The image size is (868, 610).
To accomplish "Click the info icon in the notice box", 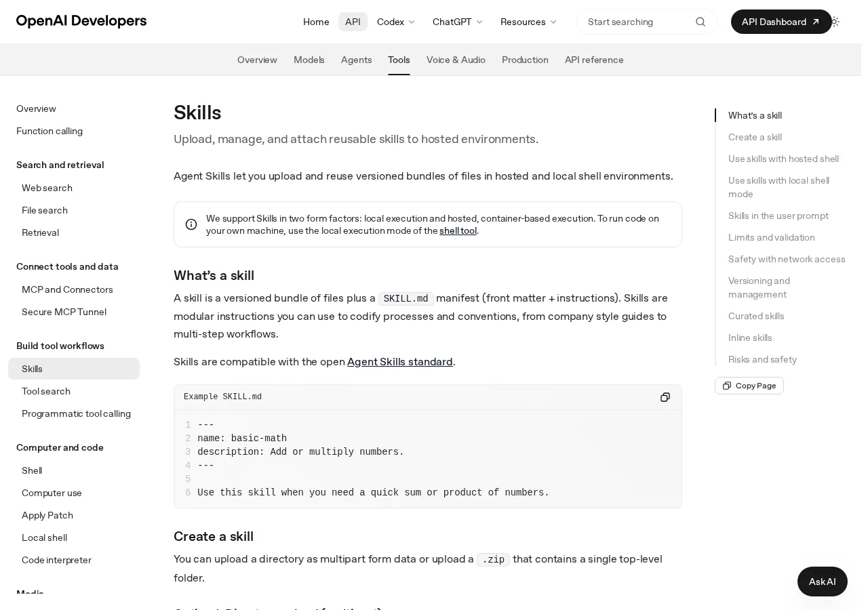I will pyautogui.click(x=191, y=224).
